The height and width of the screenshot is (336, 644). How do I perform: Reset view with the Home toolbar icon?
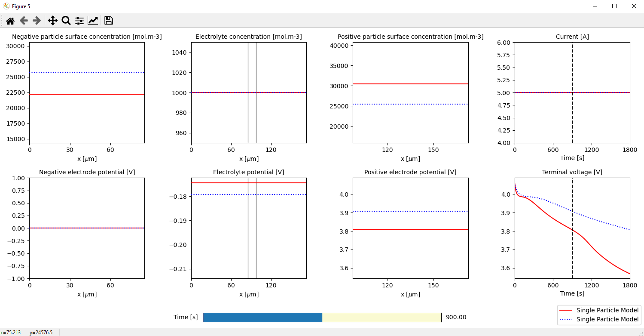(10, 20)
